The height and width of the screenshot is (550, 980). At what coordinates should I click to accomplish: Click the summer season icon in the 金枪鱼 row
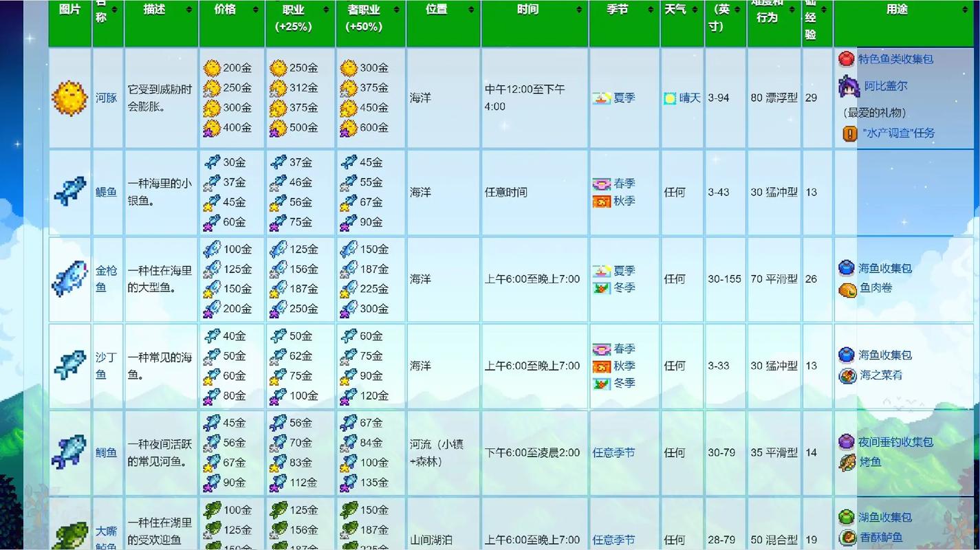602,271
